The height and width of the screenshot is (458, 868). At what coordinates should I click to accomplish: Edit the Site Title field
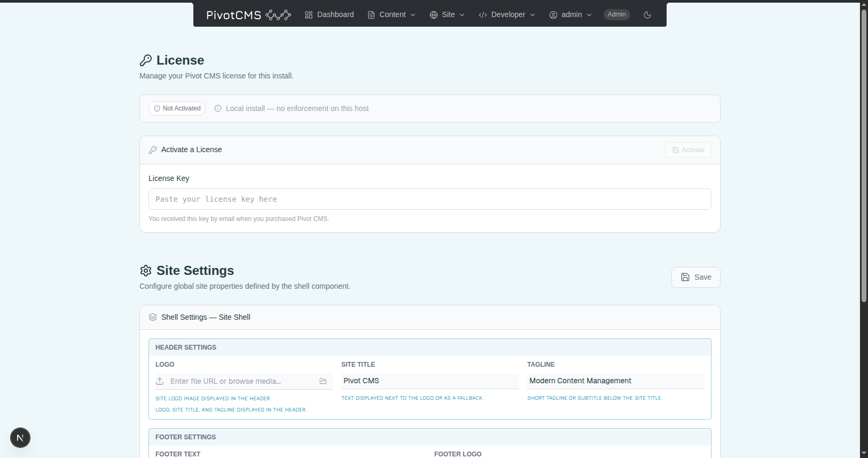tap(430, 381)
